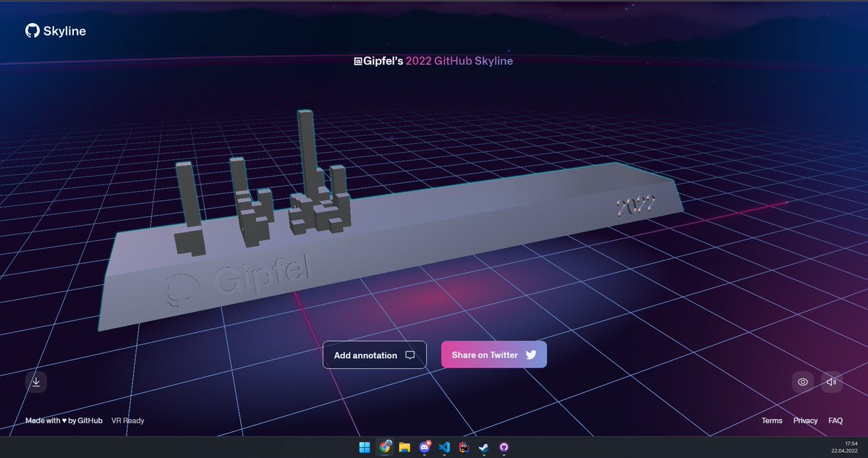
Task: Click the GitHub Skyline logo
Action: click(56, 31)
